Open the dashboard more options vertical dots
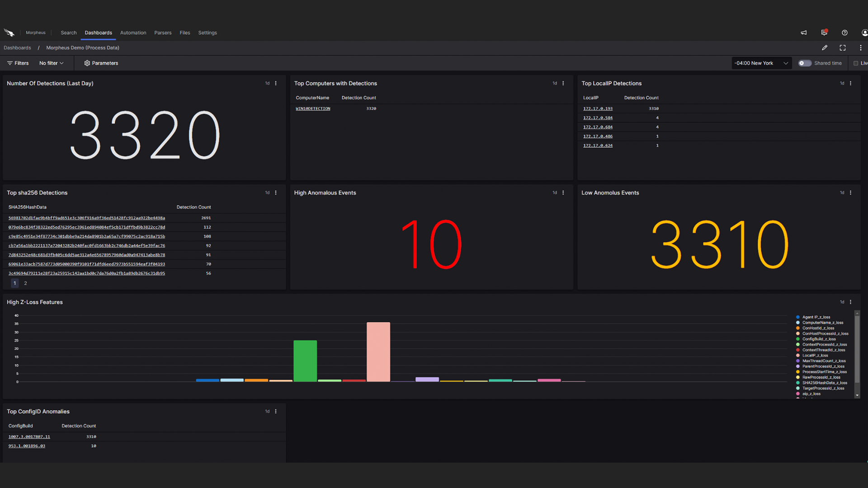Image resolution: width=868 pixels, height=488 pixels. tap(861, 48)
